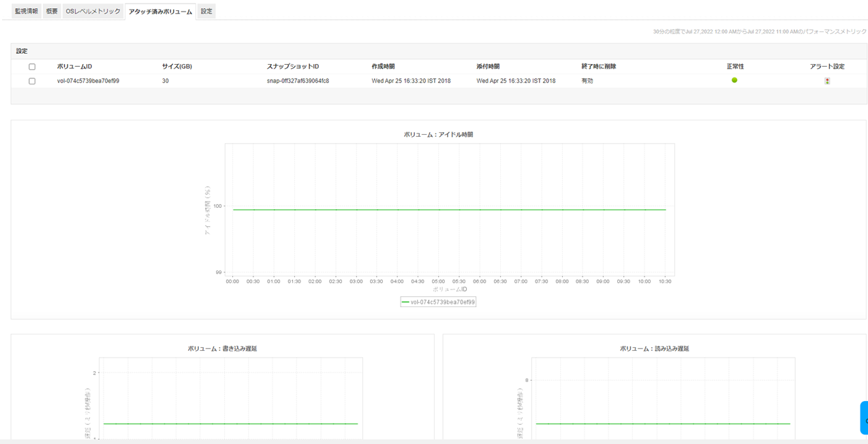Click the サイズ(GB) column header
The height and width of the screenshot is (444, 868).
click(x=176, y=67)
